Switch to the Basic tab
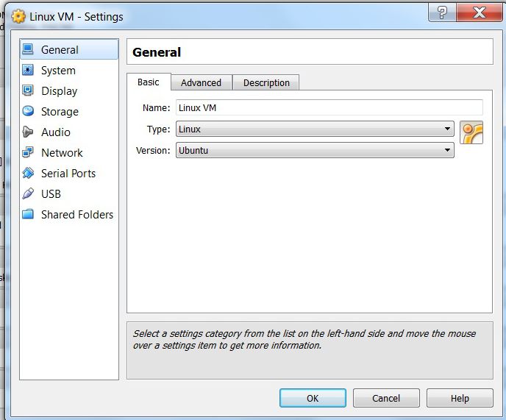 [x=149, y=82]
